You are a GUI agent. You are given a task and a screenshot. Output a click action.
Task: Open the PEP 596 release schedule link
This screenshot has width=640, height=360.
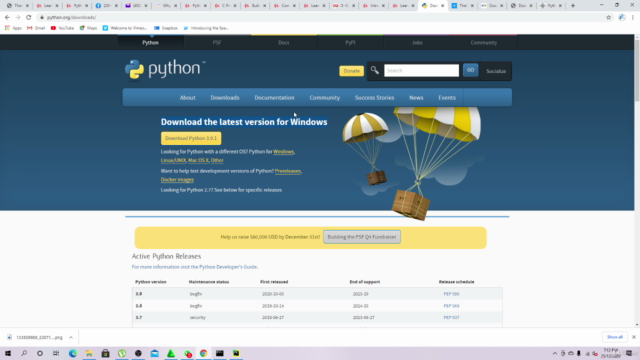tap(451, 294)
